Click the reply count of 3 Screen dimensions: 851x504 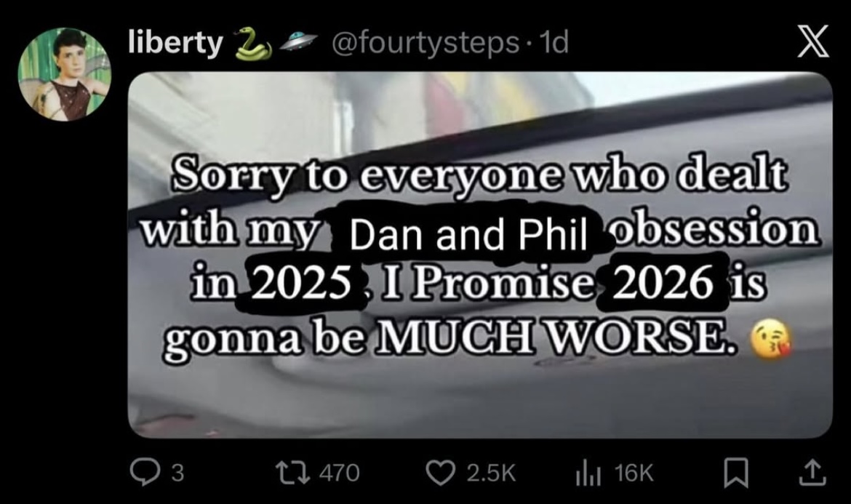(x=177, y=473)
